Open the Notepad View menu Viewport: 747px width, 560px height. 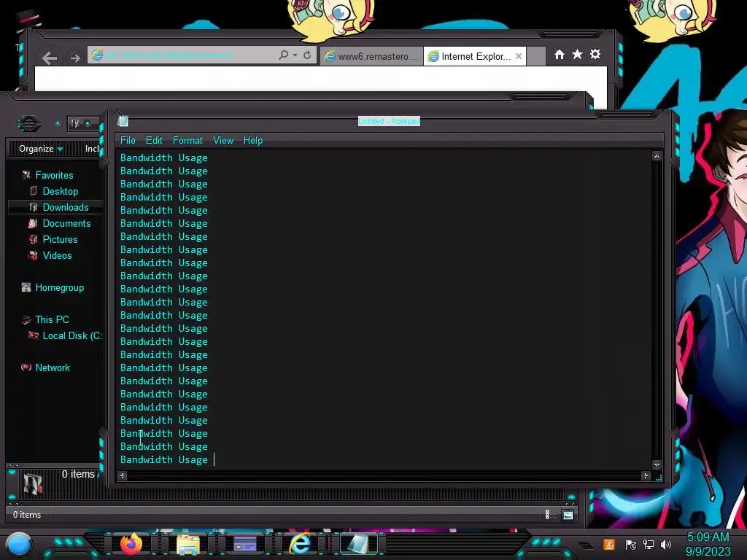pos(223,141)
